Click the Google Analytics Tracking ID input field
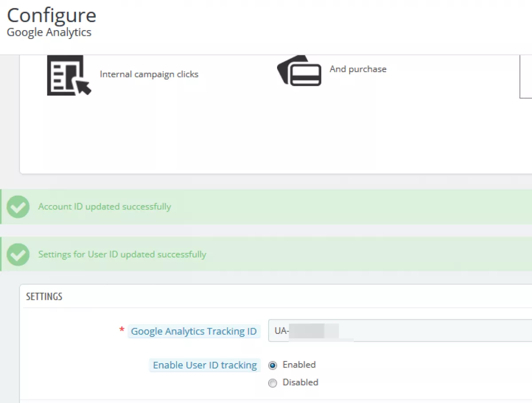 click(x=399, y=331)
